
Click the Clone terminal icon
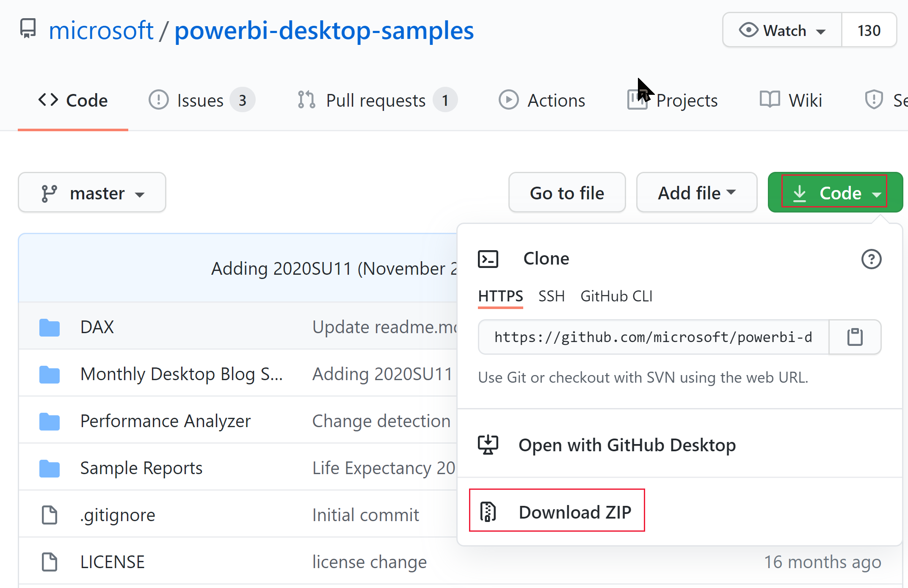[488, 258]
